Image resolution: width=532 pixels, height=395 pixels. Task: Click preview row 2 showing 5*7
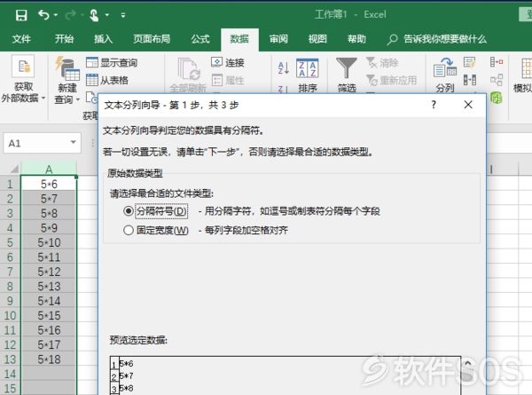tap(126, 376)
